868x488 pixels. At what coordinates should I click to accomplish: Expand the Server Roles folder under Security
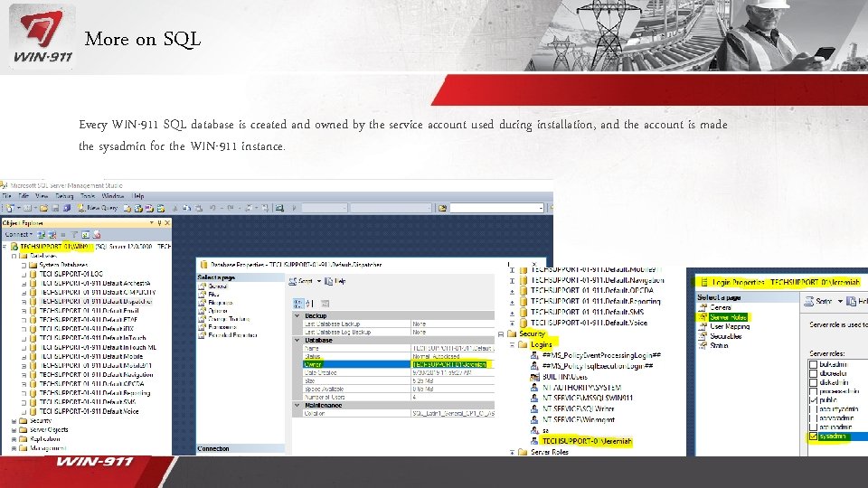click(512, 453)
